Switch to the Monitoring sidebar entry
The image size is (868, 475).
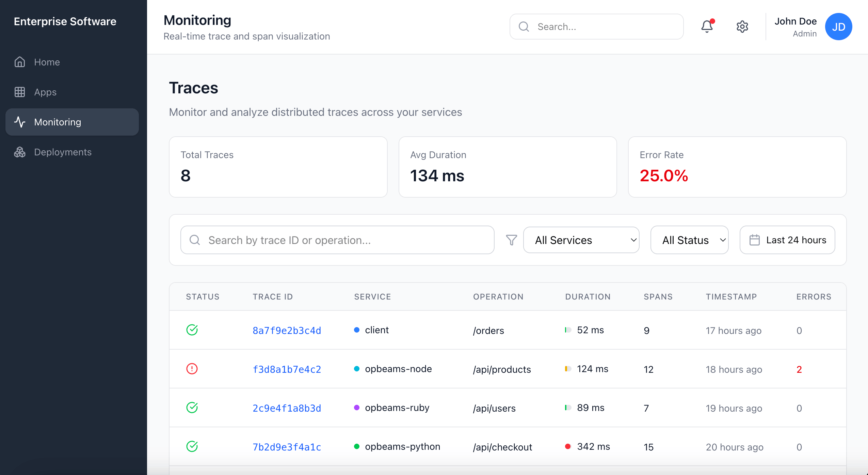(57, 122)
